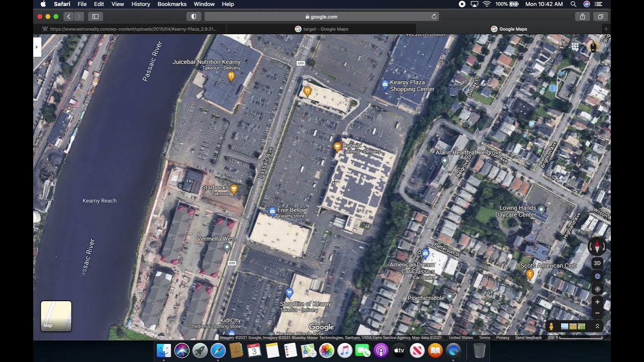Open the Bookmarks menu

pyautogui.click(x=172, y=4)
